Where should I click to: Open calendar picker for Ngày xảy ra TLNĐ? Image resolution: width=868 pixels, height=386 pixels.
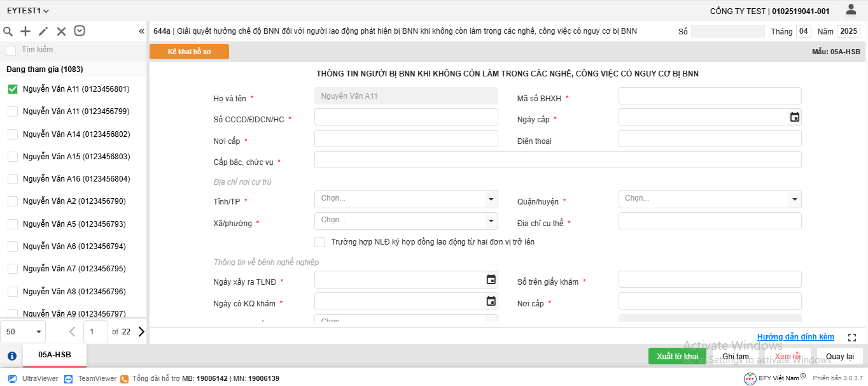coord(491,280)
